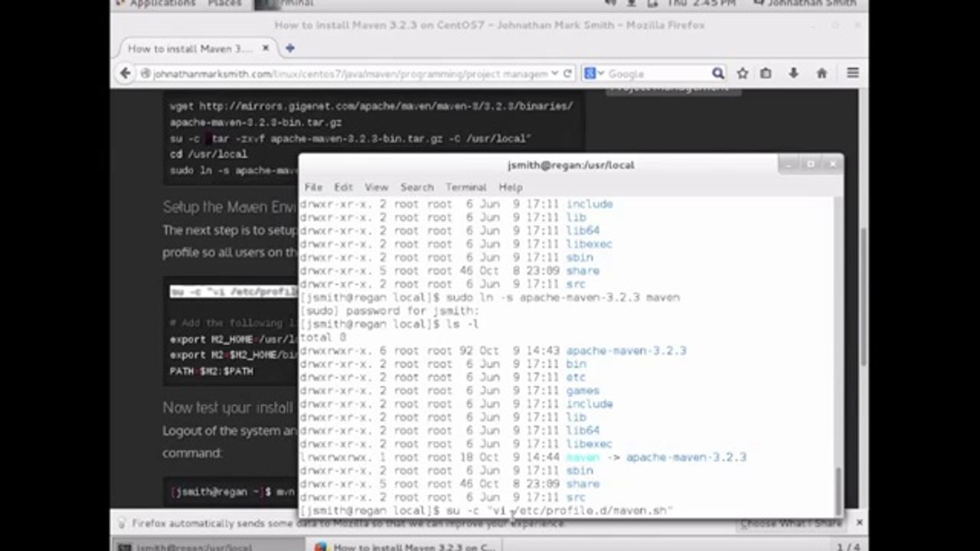Open the Terminal menu in terminal menubar
Screen dimensions: 980x551
coord(465,187)
